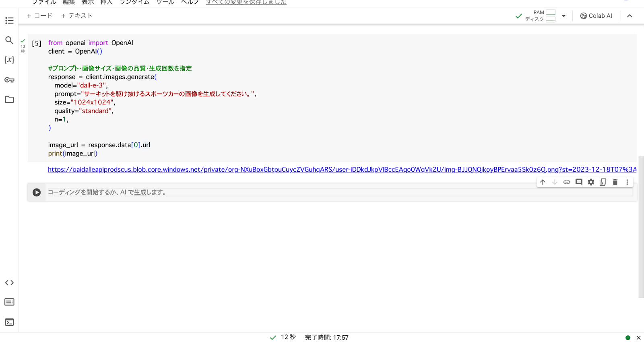Run the empty code cell
The width and height of the screenshot is (644, 343).
coord(37,193)
